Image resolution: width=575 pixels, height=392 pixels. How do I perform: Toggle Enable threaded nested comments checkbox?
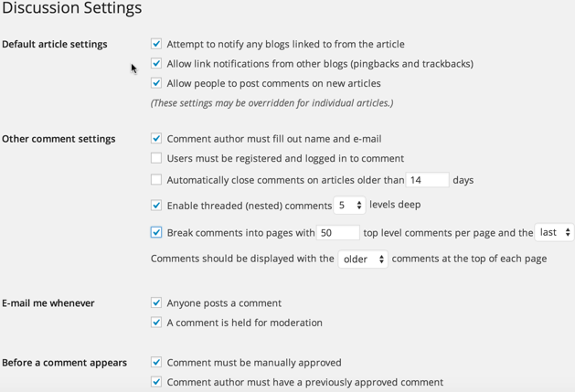(156, 205)
